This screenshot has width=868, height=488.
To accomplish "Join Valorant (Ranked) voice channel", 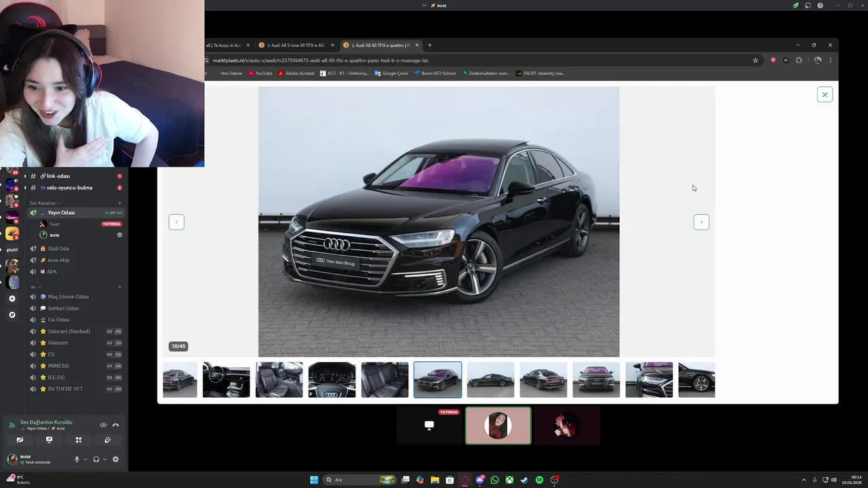I will 75,331.
